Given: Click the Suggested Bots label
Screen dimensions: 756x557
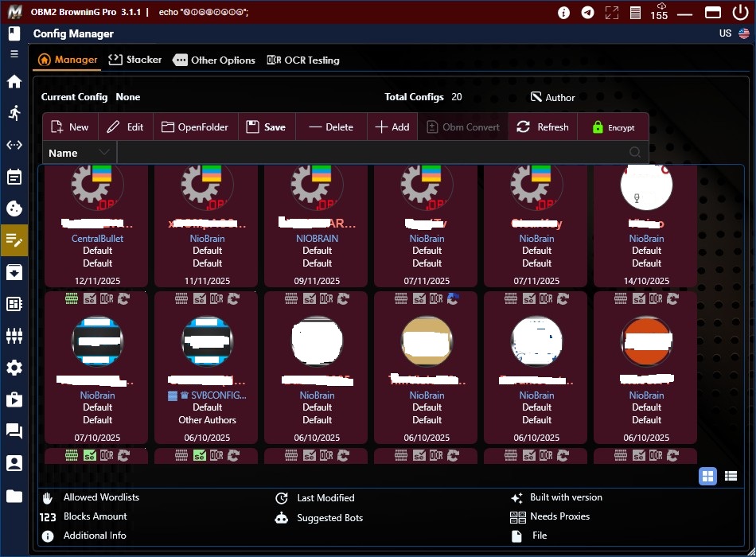Looking at the screenshot, I should tap(329, 518).
